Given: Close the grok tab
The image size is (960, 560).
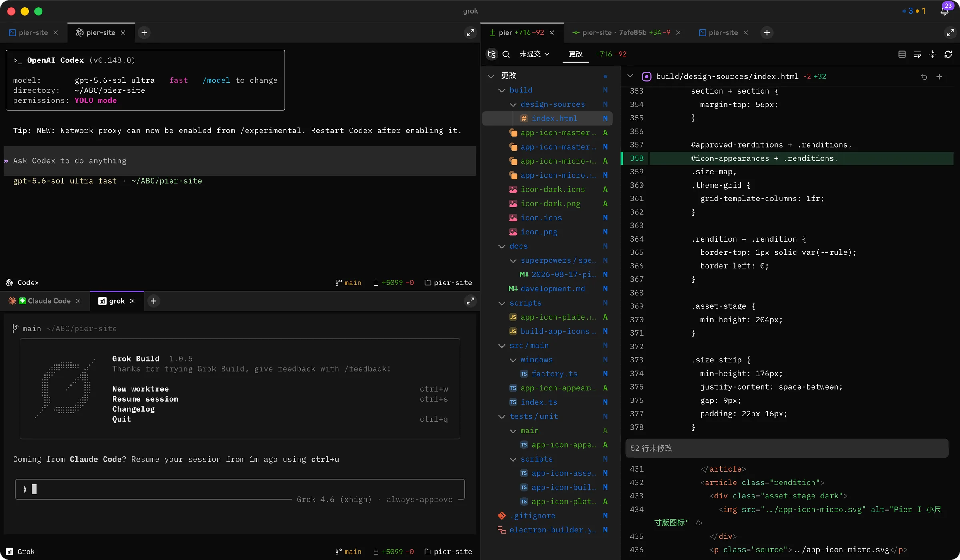Looking at the screenshot, I should pyautogui.click(x=132, y=301).
